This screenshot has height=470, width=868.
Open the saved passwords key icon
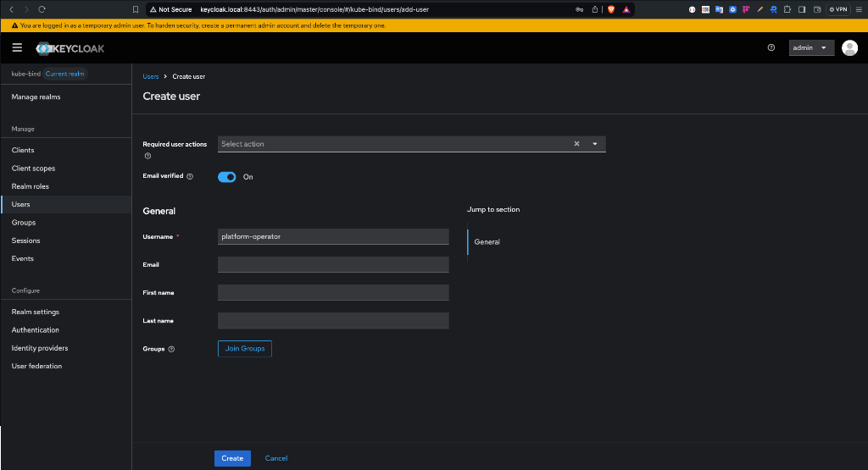point(579,9)
